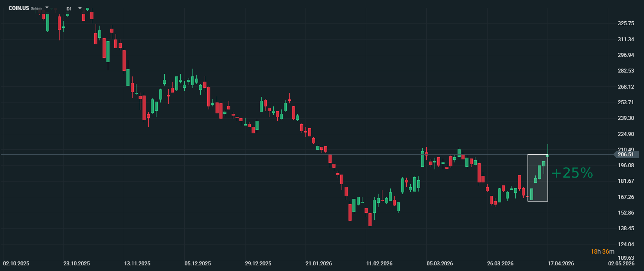Image resolution: width=644 pixels, height=271 pixels.
Task: Select the 21.01.2026 date label
Action: click(x=319, y=264)
